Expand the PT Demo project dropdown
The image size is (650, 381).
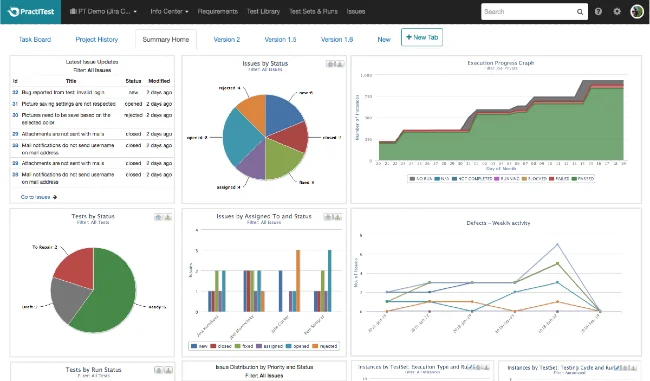coord(103,12)
